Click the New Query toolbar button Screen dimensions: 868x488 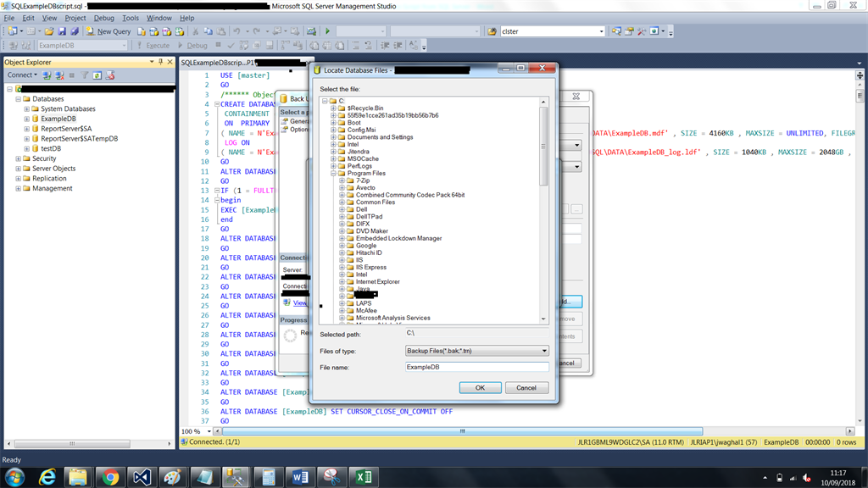tap(108, 31)
